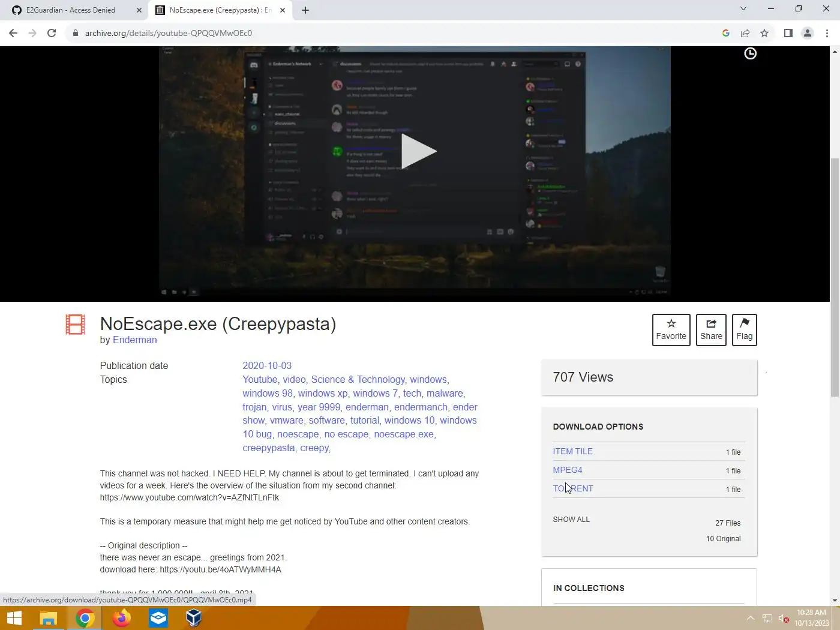Open the taskbar clock and date
Image resolution: width=840 pixels, height=630 pixels.
pyautogui.click(x=812, y=618)
